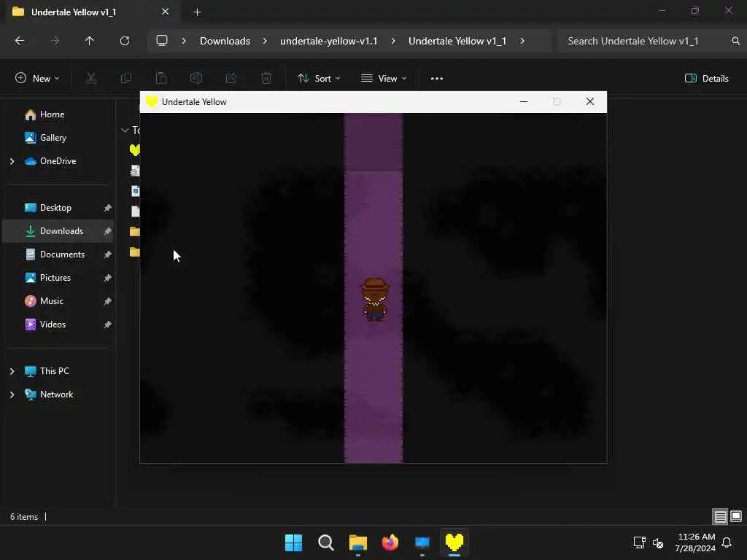This screenshot has height=560, width=747.
Task: Open the View dropdown
Action: 384,79
